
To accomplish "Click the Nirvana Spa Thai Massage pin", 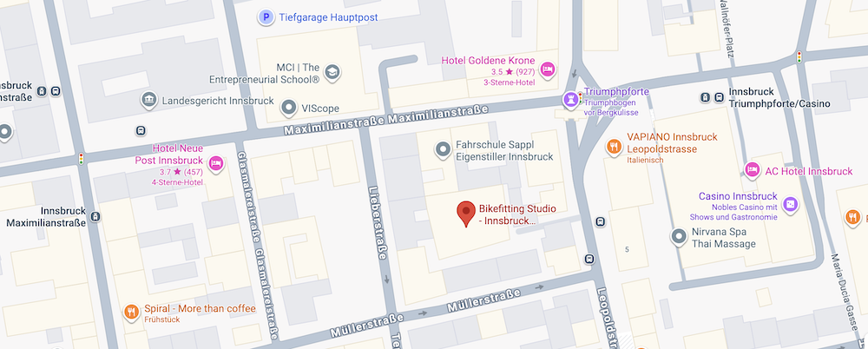I will 680,237.
